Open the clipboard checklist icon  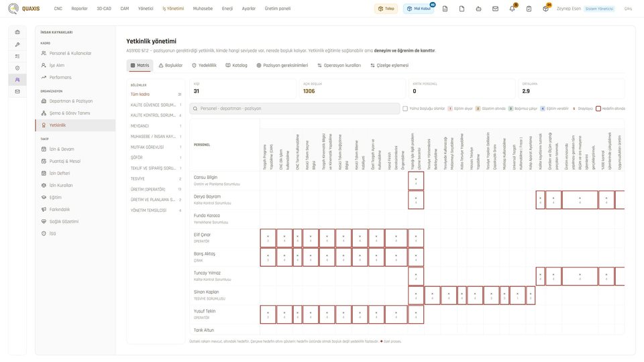529,9
